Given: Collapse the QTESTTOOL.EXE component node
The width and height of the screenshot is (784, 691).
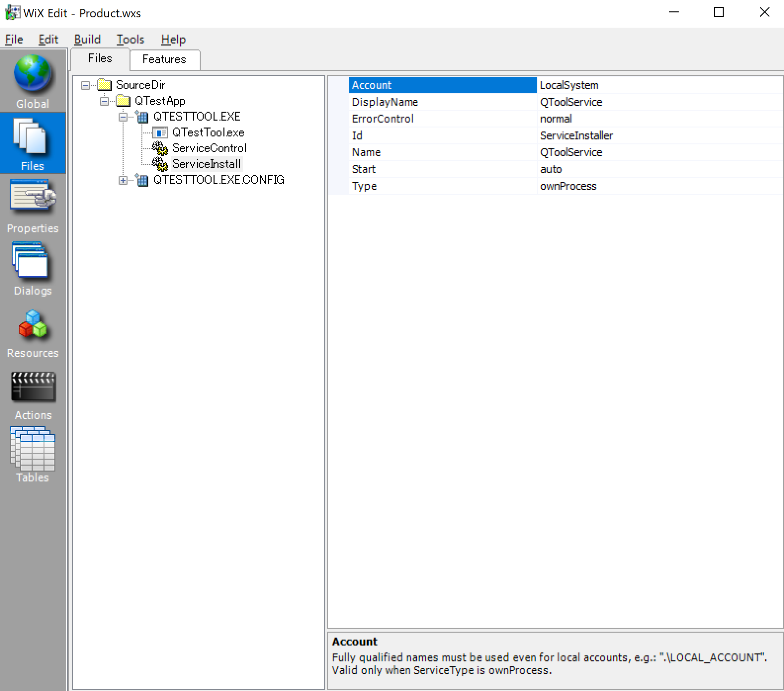Looking at the screenshot, I should 123,117.
